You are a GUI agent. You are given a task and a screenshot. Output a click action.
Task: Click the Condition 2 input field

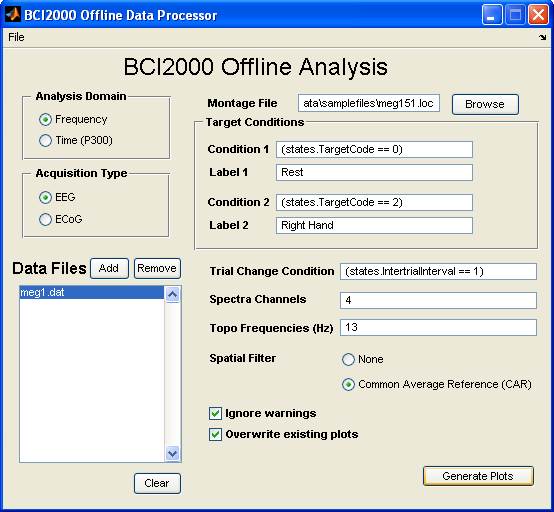(x=374, y=202)
